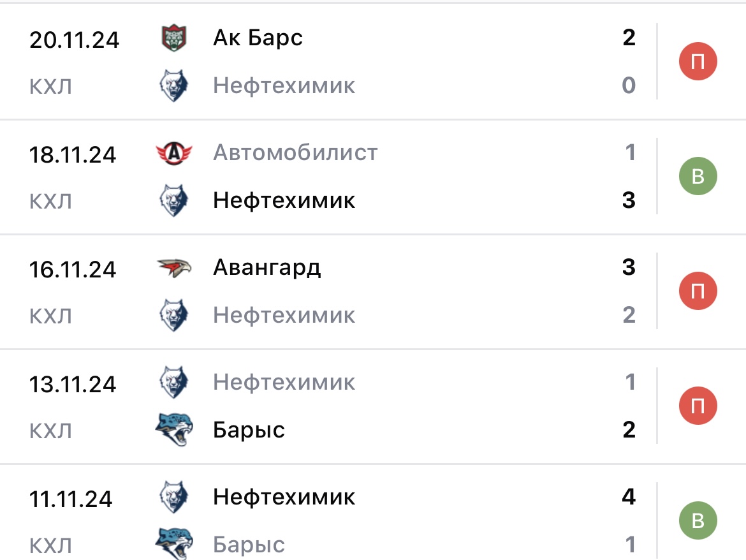Click red loss badge for 13.11.24 match

[698, 406]
